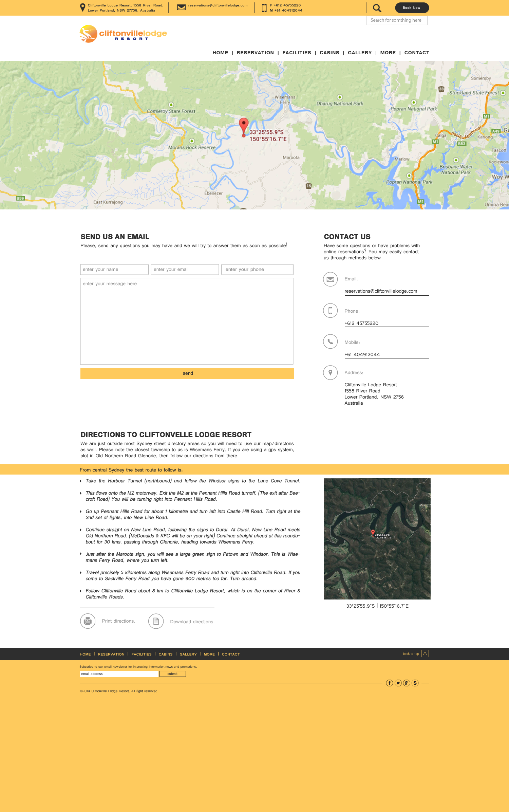Click the top bar phone number P +612 45755220

coord(285,5)
